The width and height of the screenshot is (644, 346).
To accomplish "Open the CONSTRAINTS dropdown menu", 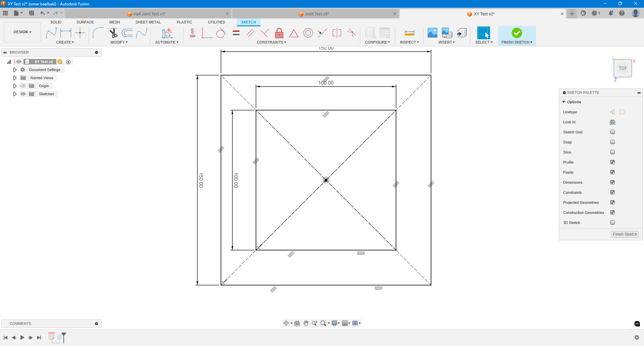I will coord(271,42).
